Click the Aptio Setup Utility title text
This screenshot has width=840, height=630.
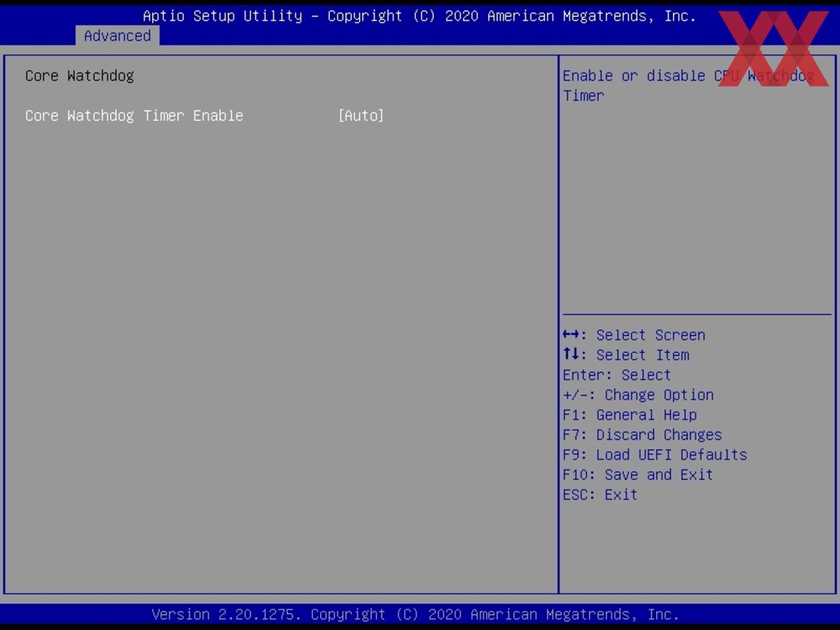pos(419,16)
